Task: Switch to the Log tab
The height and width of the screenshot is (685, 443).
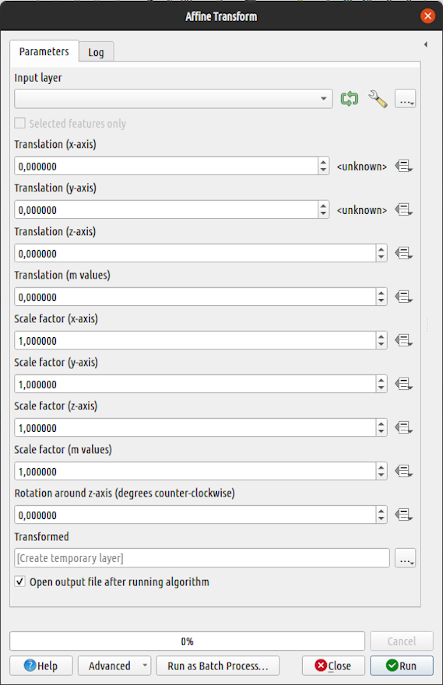Action: (96, 52)
